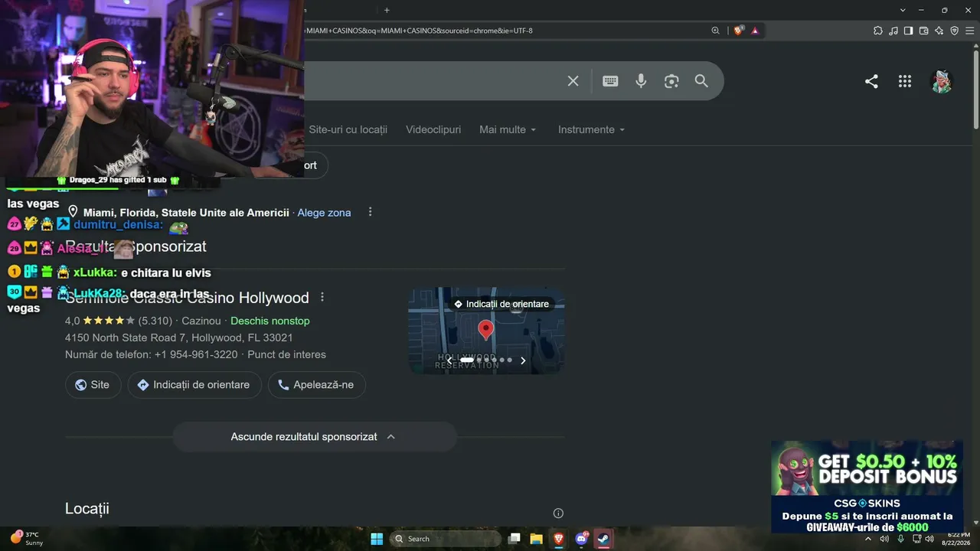Open the Google apps grid

click(x=905, y=81)
